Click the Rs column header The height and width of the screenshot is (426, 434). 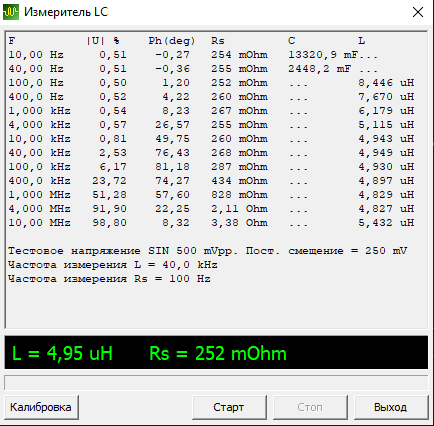coord(218,41)
